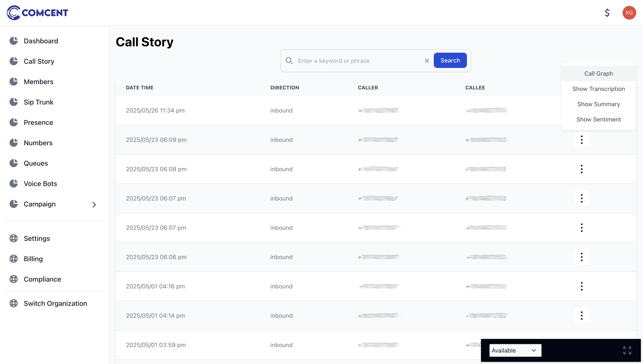Click the DIRECTION column header

tap(285, 87)
